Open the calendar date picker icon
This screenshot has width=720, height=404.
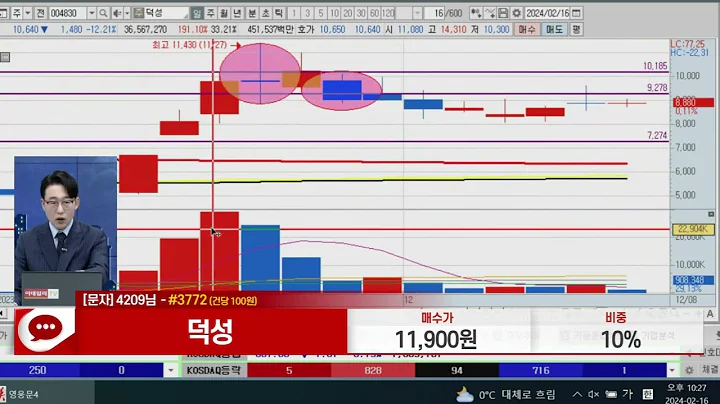(x=577, y=13)
